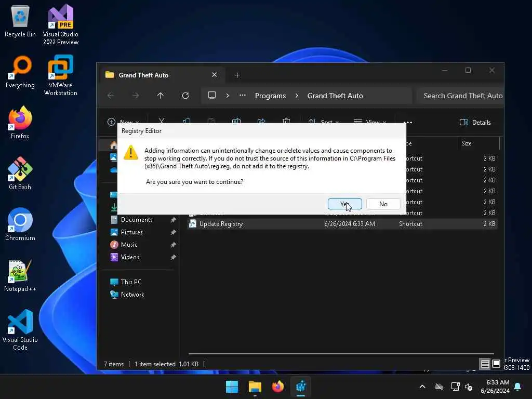The width and height of the screenshot is (532, 399).
Task: Show hidden system tray icons
Action: tap(422, 387)
